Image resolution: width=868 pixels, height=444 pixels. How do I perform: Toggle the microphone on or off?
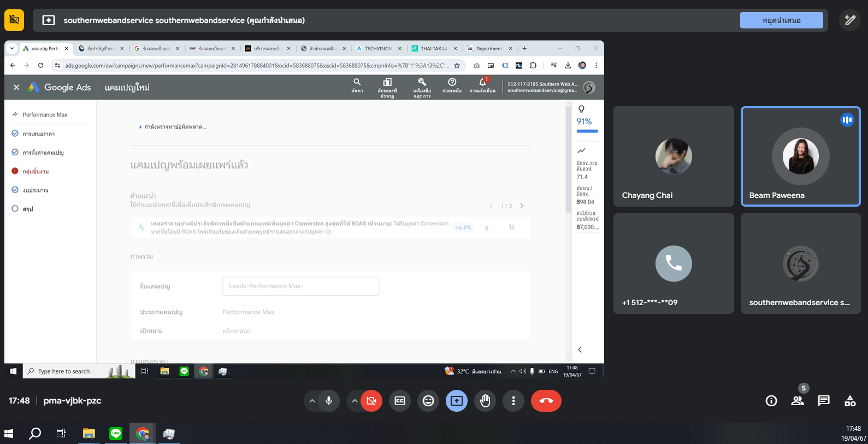(x=329, y=401)
